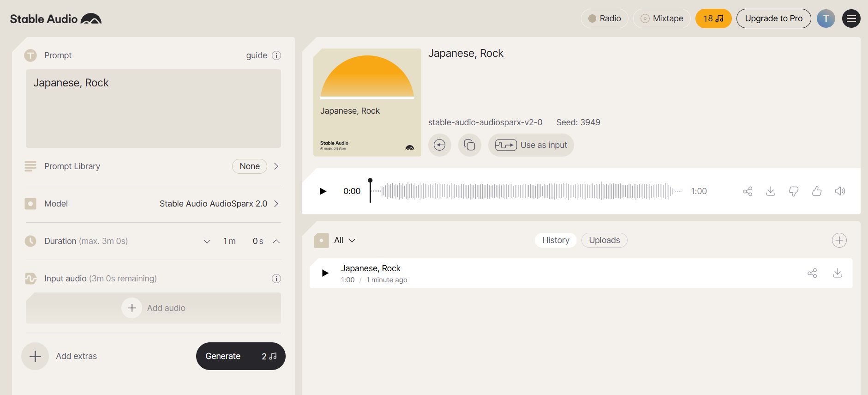
Task: Click the 1 minute ago timestamp
Action: 387,280
